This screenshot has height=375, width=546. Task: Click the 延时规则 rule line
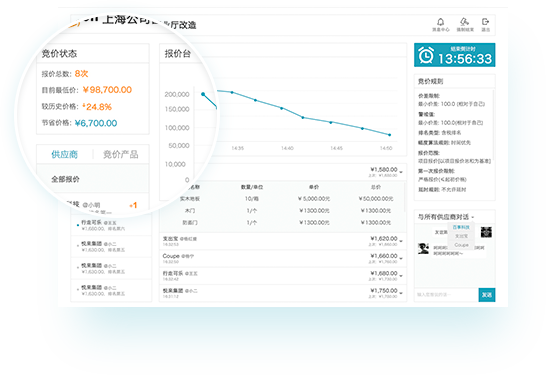click(442, 190)
